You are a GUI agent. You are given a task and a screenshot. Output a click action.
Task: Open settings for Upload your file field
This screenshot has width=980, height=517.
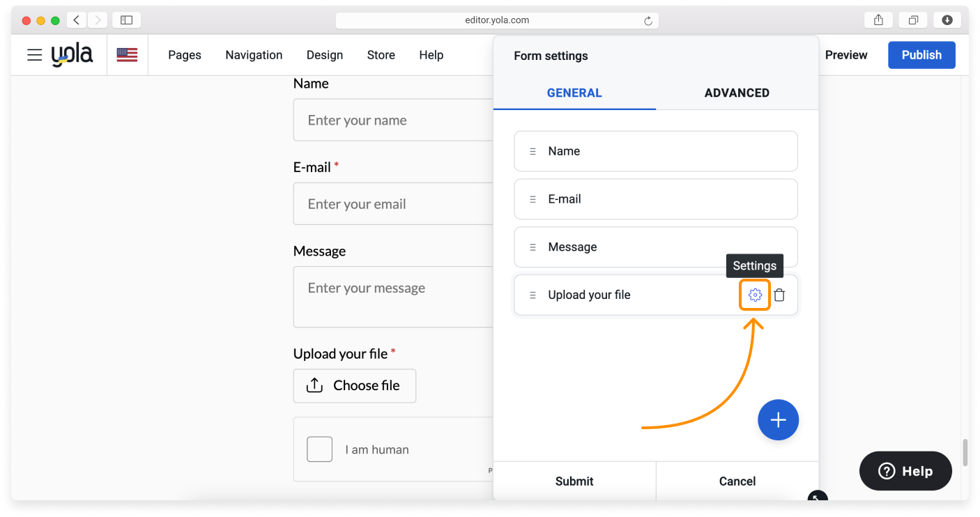coord(755,295)
